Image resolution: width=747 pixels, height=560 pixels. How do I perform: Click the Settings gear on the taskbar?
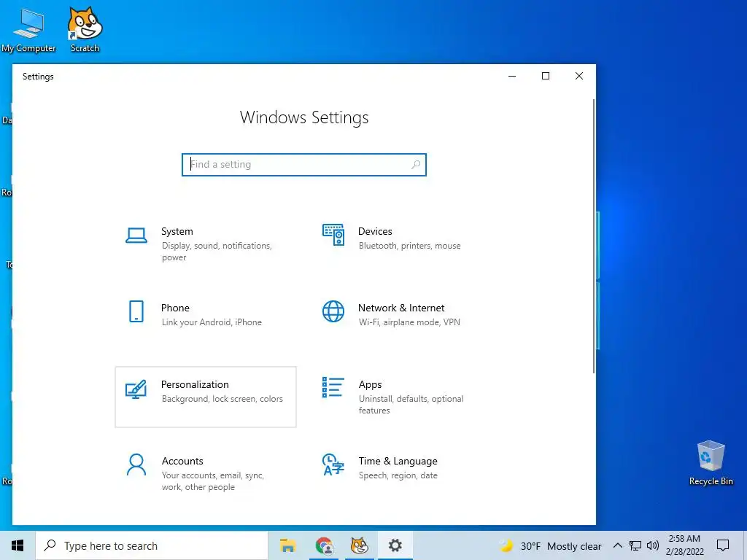tap(395, 545)
